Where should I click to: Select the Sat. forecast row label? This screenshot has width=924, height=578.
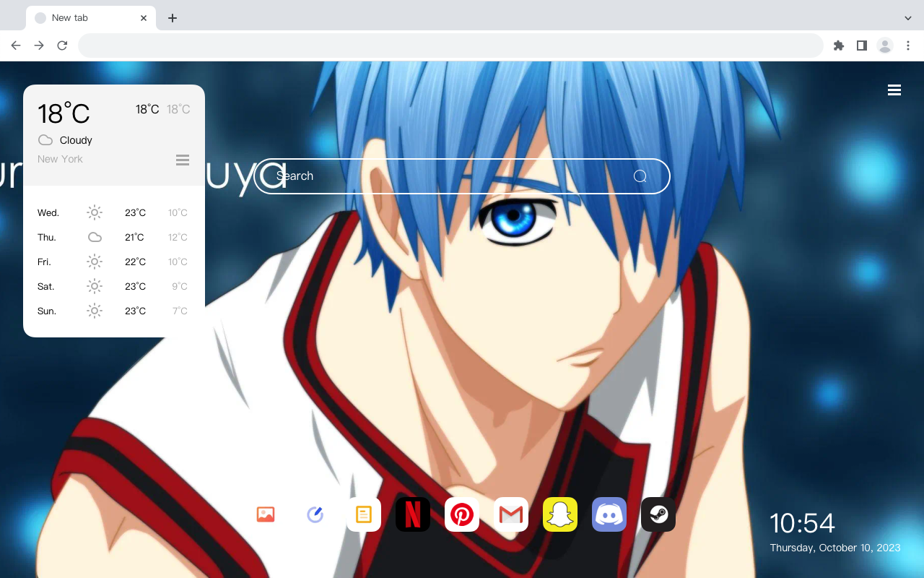[46, 287]
